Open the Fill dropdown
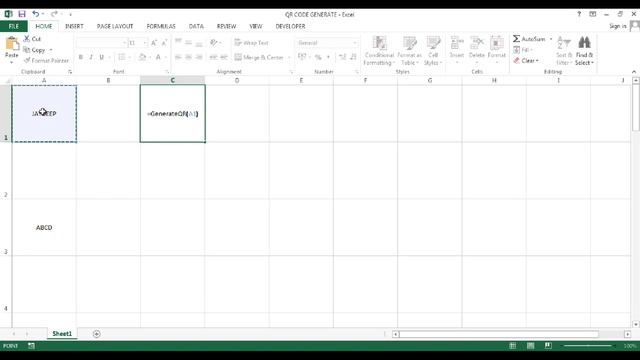 click(x=523, y=50)
